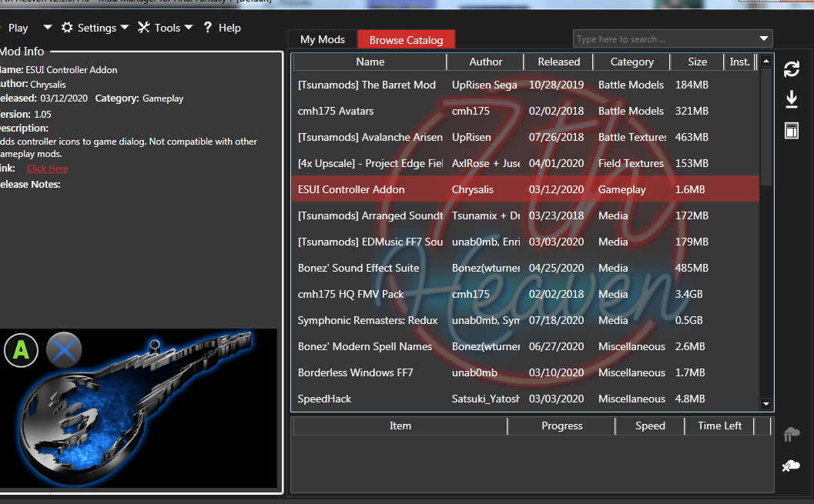Image resolution: width=814 pixels, height=504 pixels.
Task: Select [4x Upscale] - Project Edge row
Action: pyautogui.click(x=525, y=163)
